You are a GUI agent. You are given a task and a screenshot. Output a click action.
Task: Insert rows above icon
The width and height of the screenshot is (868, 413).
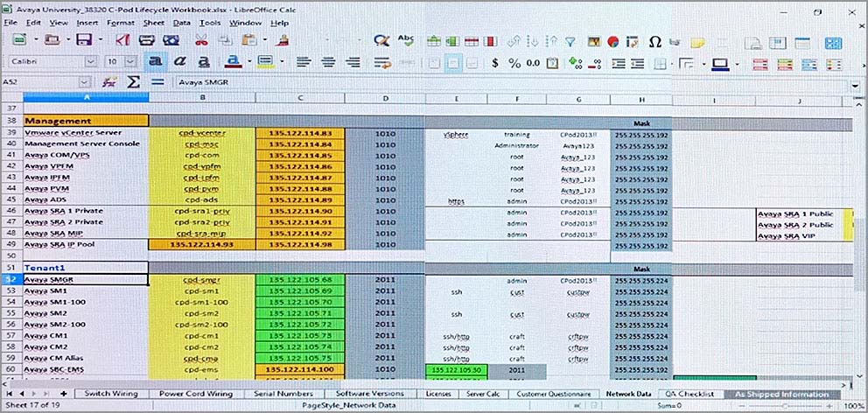(433, 41)
